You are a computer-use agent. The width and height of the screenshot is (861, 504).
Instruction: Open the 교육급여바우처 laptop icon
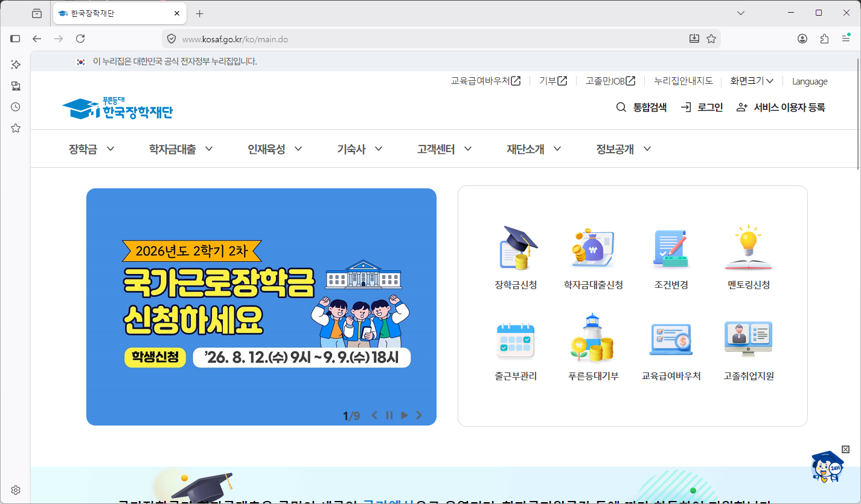pyautogui.click(x=671, y=339)
